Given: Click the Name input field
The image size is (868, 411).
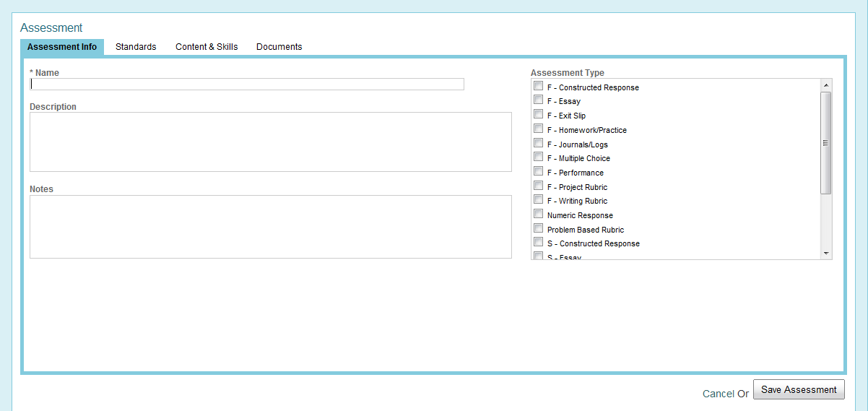Looking at the screenshot, I should point(246,85).
